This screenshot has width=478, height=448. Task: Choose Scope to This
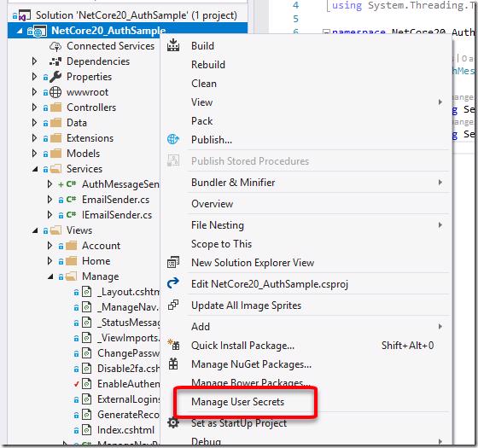coord(222,244)
